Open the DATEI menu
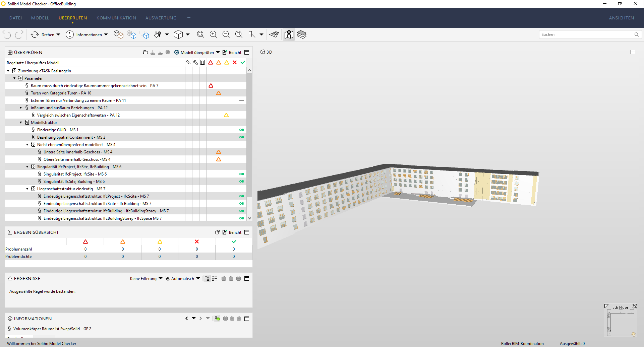Viewport: 644px width, 347px height. click(15, 18)
